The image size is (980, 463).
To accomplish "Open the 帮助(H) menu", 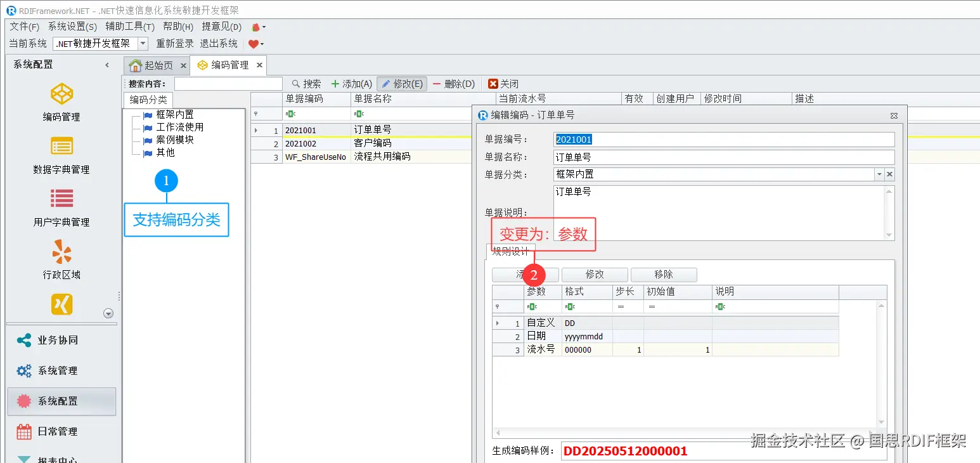I will pos(178,27).
